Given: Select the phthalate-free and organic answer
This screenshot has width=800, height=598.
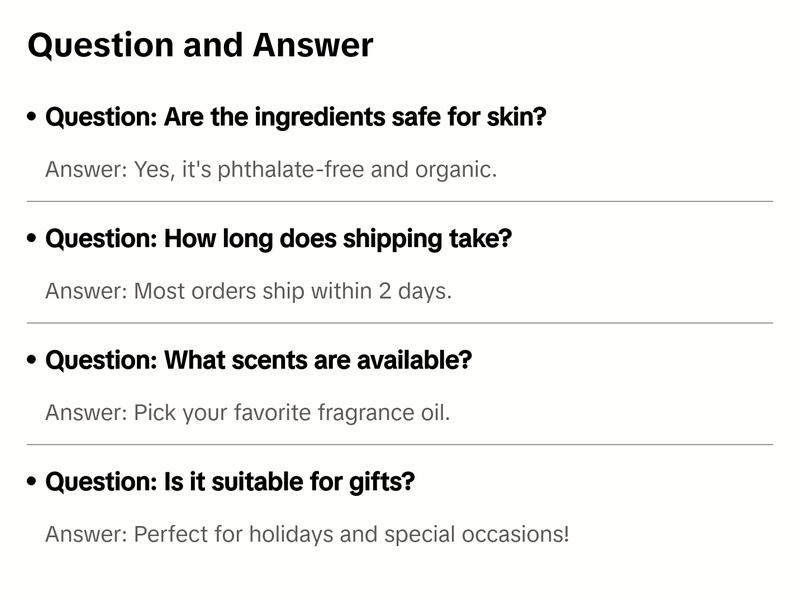Looking at the screenshot, I should [x=271, y=170].
